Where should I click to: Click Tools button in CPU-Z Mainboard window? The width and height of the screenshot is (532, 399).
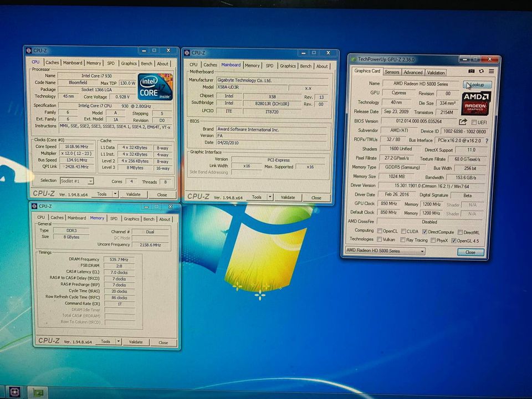coord(257,197)
